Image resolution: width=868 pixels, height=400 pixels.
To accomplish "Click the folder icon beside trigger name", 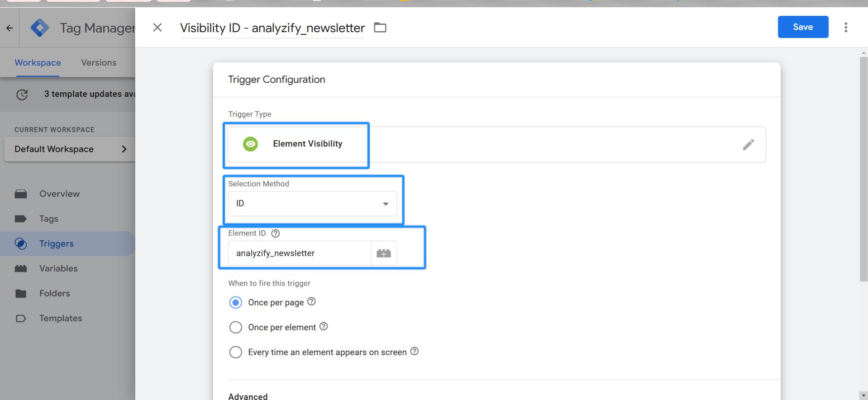I will click(x=380, y=28).
